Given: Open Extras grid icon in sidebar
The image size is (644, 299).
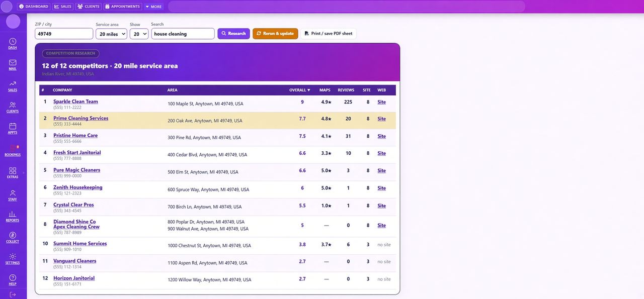Looking at the screenshot, I should point(13,173).
